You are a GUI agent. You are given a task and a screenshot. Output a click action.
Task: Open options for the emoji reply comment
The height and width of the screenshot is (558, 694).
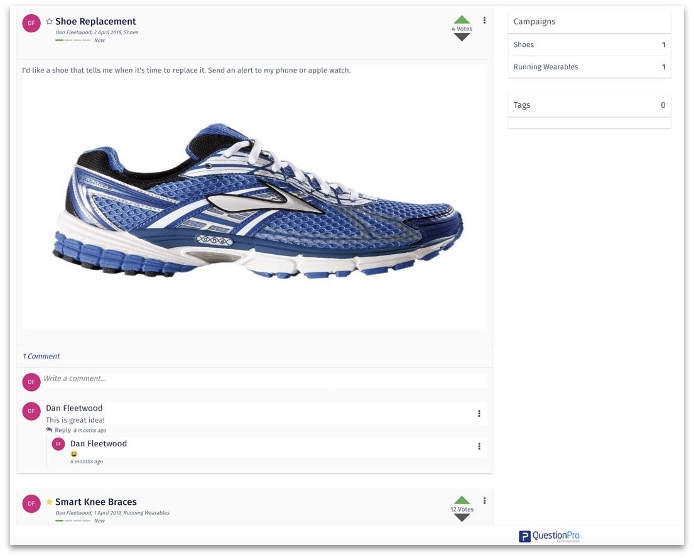pyautogui.click(x=479, y=446)
